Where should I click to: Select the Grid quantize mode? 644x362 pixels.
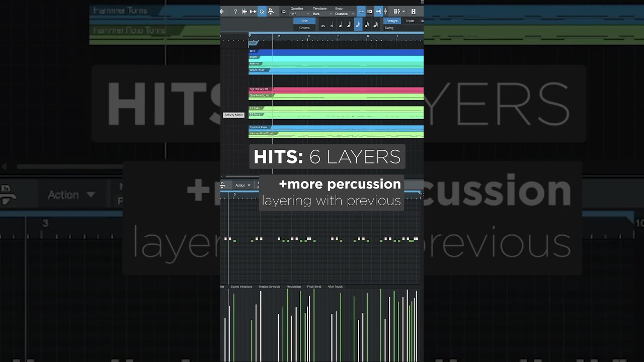point(304,21)
